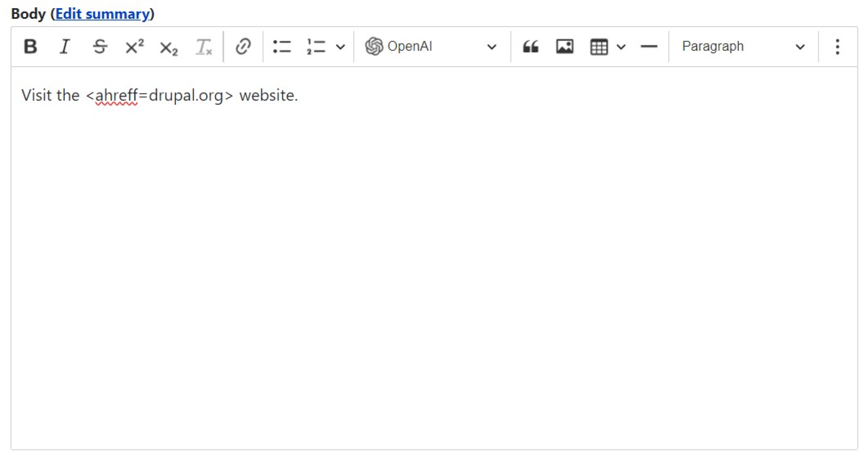868x460 pixels.
Task: Click the remove format icon
Action: pos(203,47)
